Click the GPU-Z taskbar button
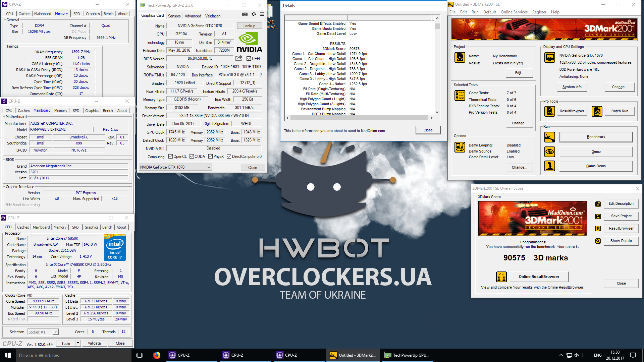644x362 pixels. [407, 355]
